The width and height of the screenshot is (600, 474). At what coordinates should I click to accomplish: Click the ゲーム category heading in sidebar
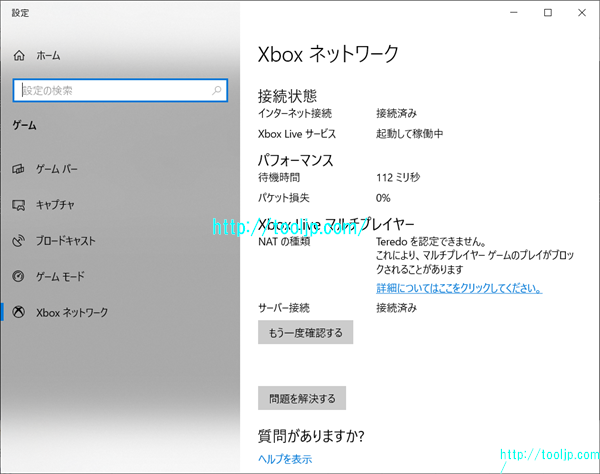click(24, 125)
